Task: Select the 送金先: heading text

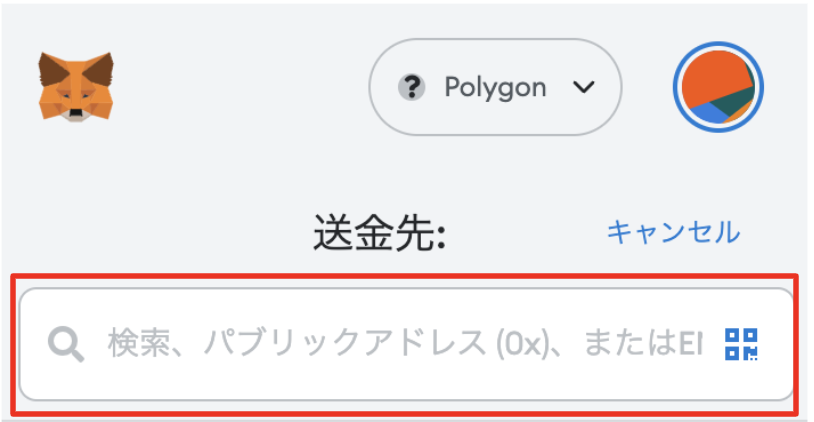Action: pyautogui.click(x=379, y=233)
